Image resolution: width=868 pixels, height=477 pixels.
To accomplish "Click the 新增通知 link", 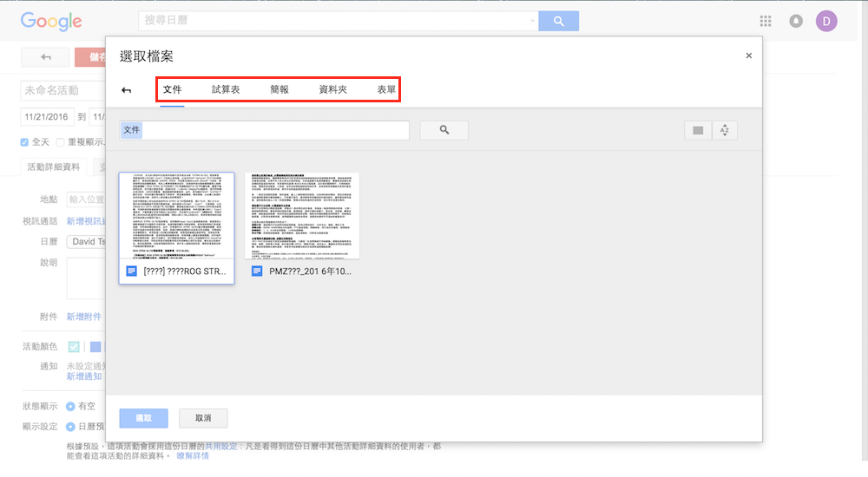I will (84, 376).
